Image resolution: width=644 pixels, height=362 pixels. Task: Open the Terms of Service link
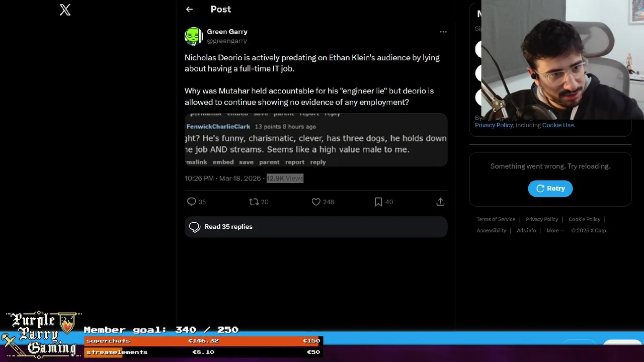pos(496,219)
